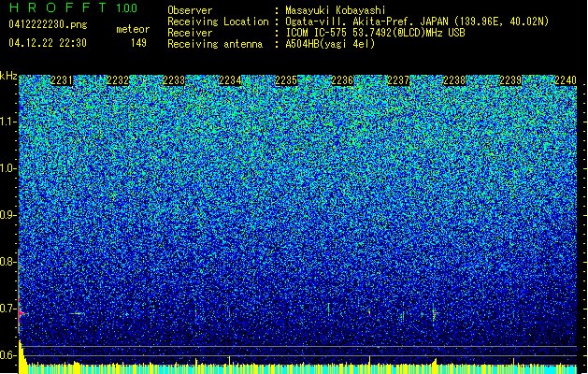588x374 pixels.
Task: Click the 2237 time marker label
Action: coord(398,80)
